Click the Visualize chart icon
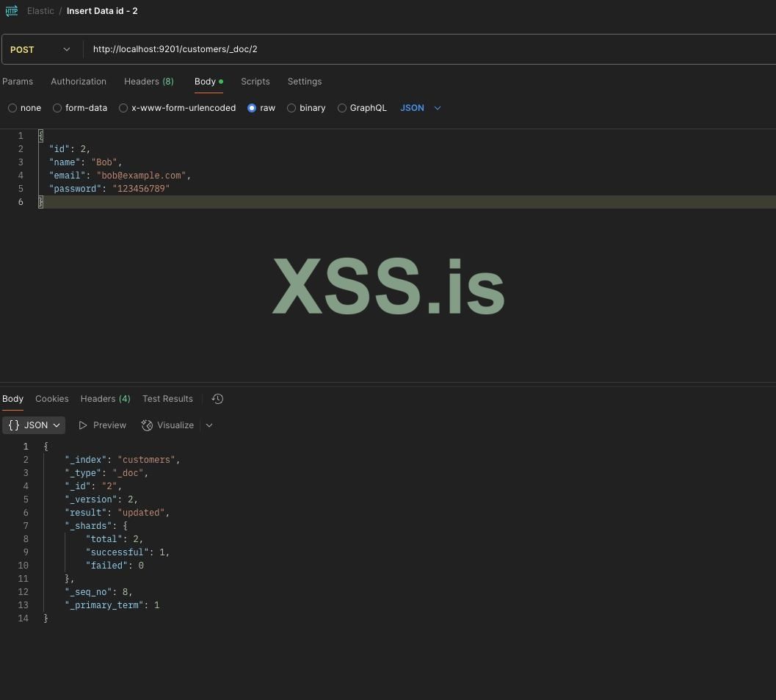 click(x=147, y=425)
